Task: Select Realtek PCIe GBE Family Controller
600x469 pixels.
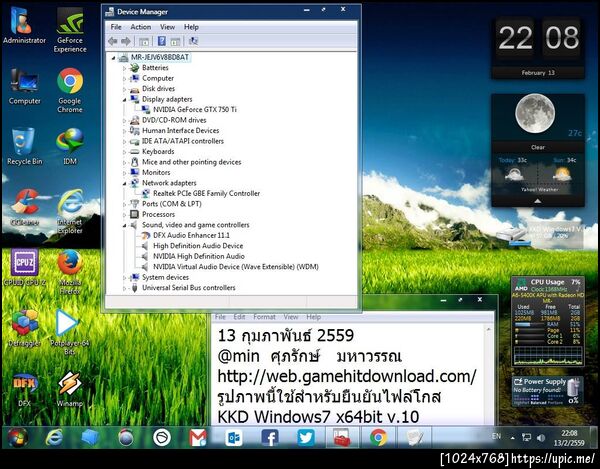Action: coord(206,194)
